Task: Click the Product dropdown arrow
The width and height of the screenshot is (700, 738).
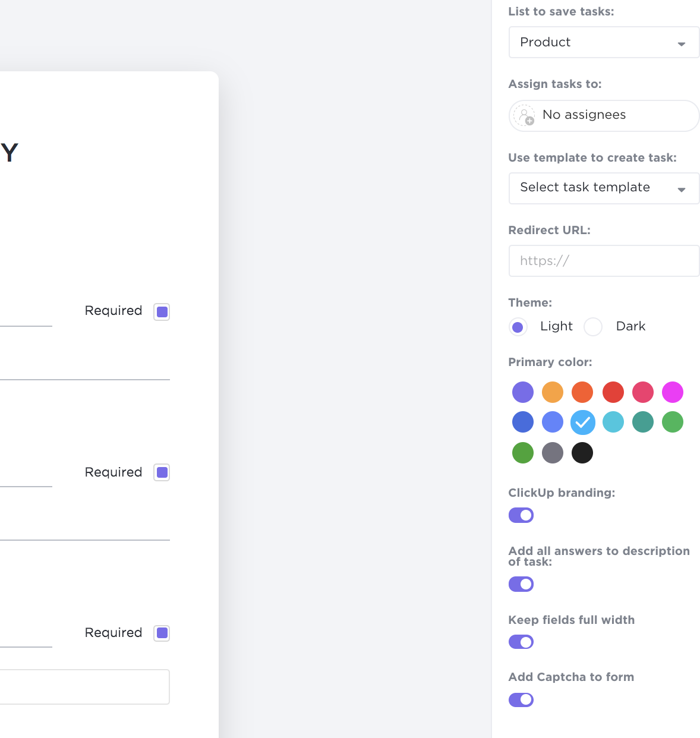Action: pyautogui.click(x=682, y=44)
